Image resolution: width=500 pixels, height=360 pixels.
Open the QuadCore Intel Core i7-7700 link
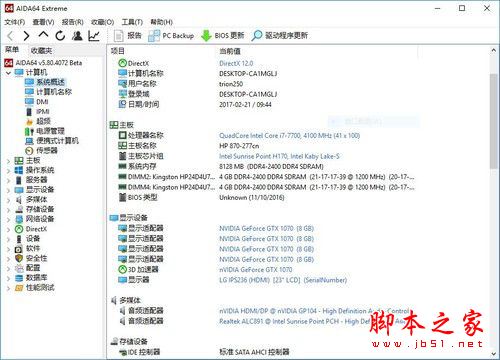click(x=289, y=136)
